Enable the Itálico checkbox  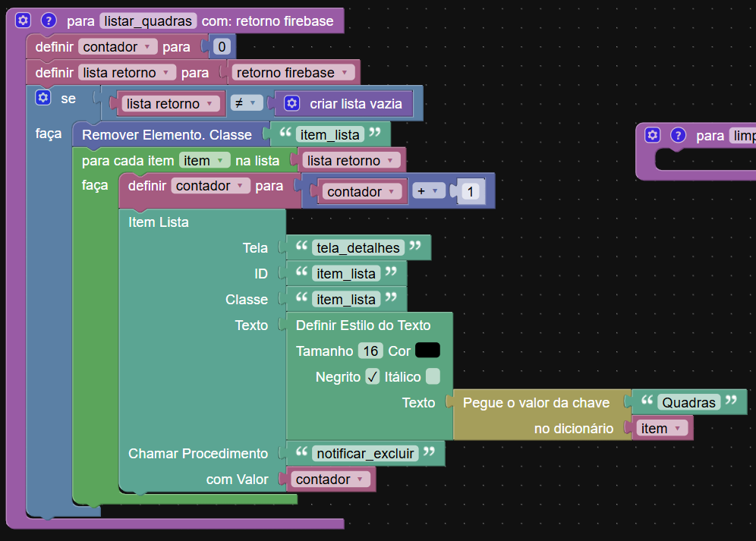[433, 376]
